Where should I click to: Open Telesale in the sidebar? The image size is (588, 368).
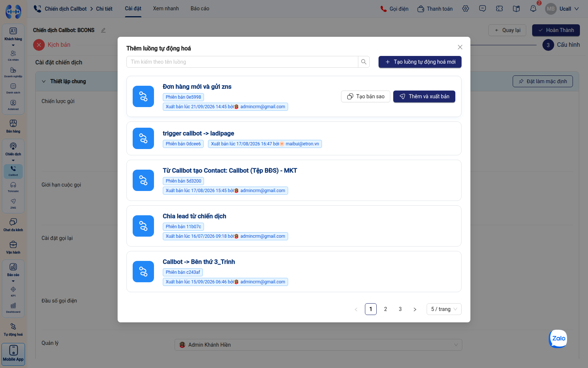[13, 187]
